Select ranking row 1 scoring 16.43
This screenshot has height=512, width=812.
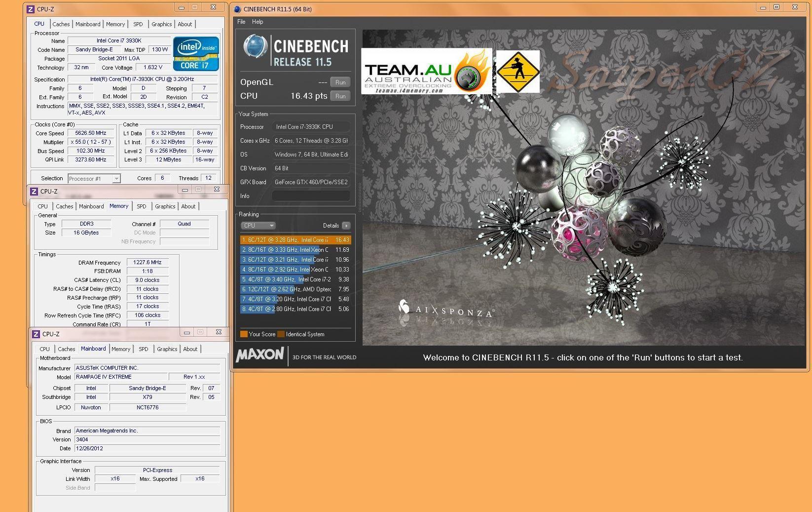[295, 240]
